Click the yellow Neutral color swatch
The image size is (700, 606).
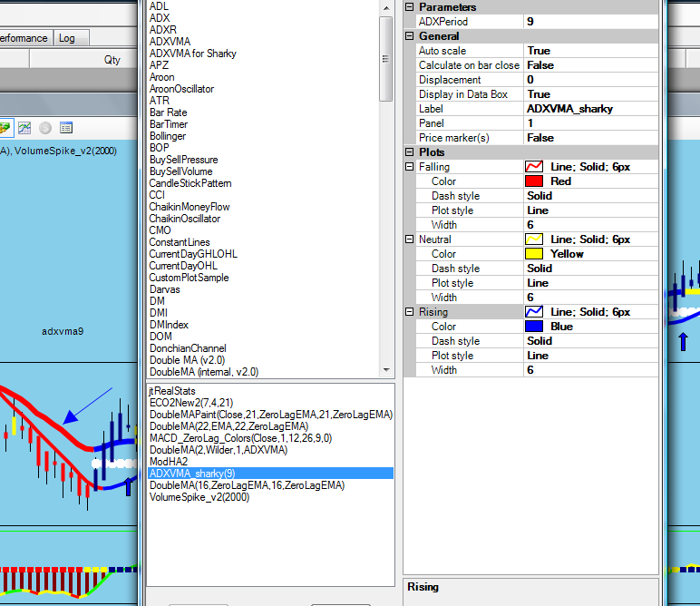[x=534, y=254]
